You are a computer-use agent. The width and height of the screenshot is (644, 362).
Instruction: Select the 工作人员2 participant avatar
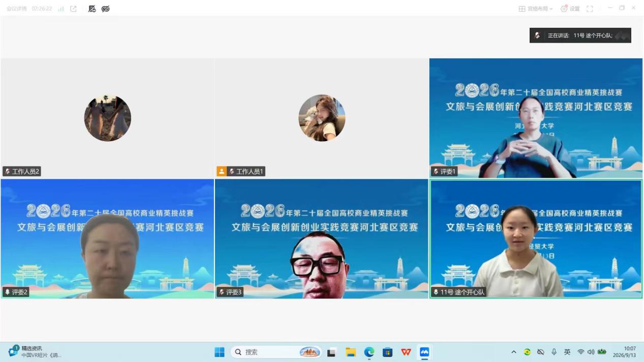(107, 118)
